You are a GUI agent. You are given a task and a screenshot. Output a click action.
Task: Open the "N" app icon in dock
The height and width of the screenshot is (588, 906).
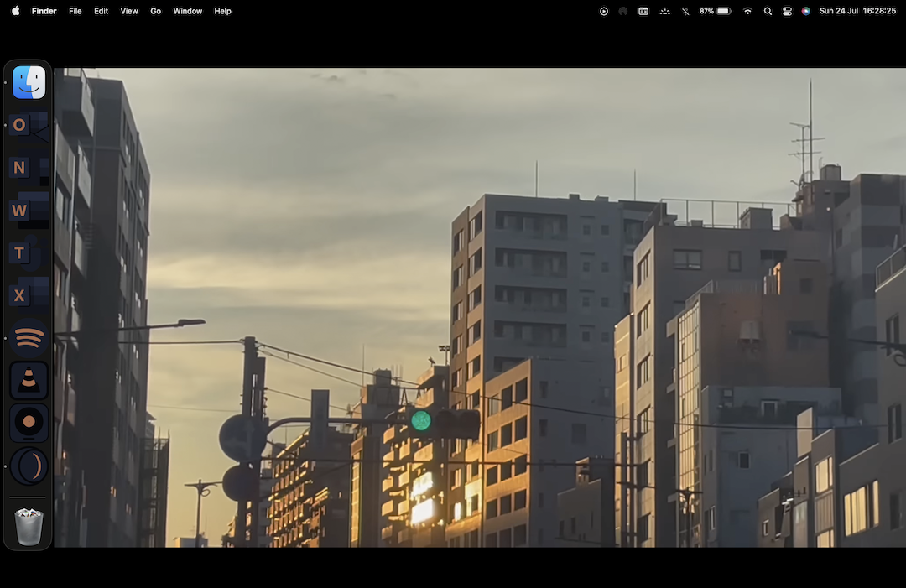coord(19,168)
